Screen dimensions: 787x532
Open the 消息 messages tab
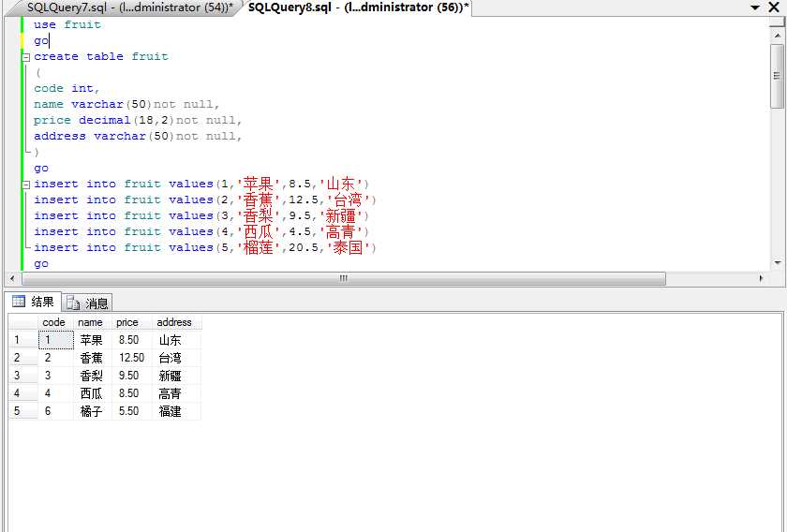tap(87, 303)
